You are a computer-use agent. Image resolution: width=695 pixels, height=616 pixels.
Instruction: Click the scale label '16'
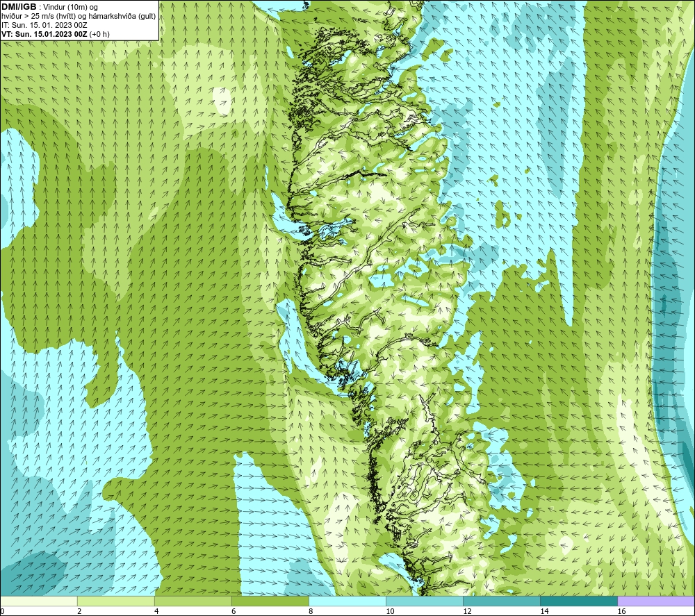[x=621, y=612]
